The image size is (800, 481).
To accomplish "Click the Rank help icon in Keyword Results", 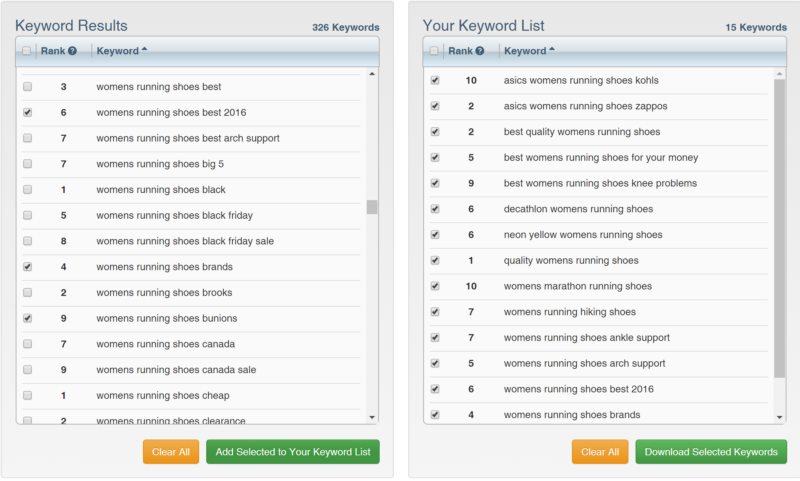I will click(x=72, y=51).
